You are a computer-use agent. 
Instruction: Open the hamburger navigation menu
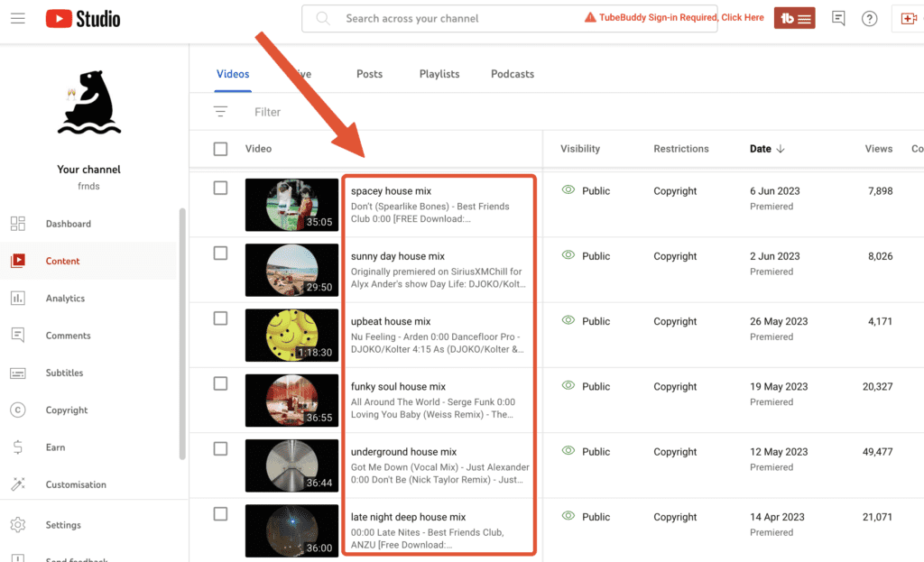[18, 18]
